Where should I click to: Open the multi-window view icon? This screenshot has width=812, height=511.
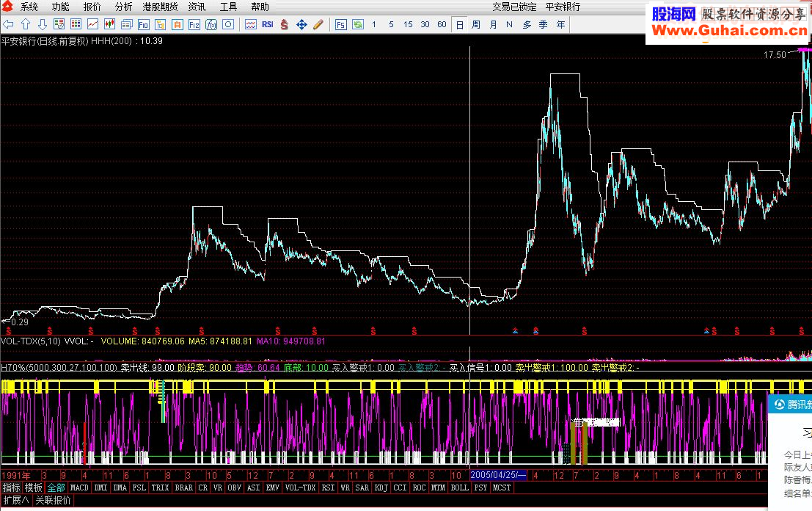pos(127,24)
